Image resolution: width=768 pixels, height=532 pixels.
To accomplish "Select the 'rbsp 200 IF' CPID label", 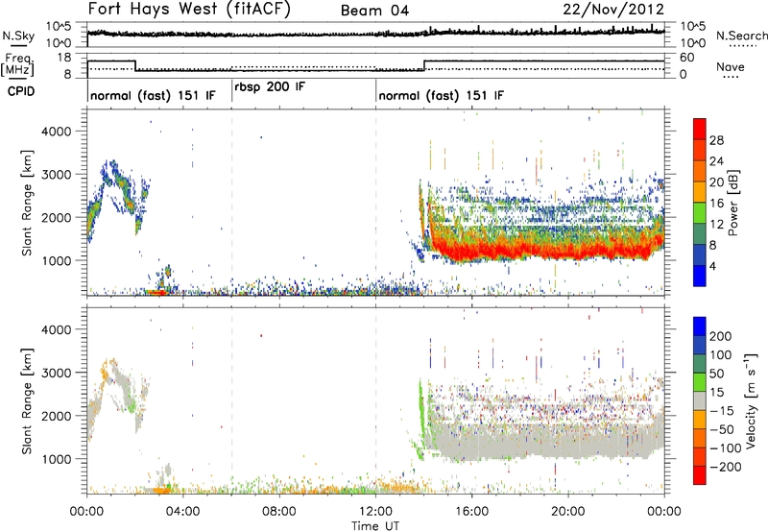I will pos(270,87).
